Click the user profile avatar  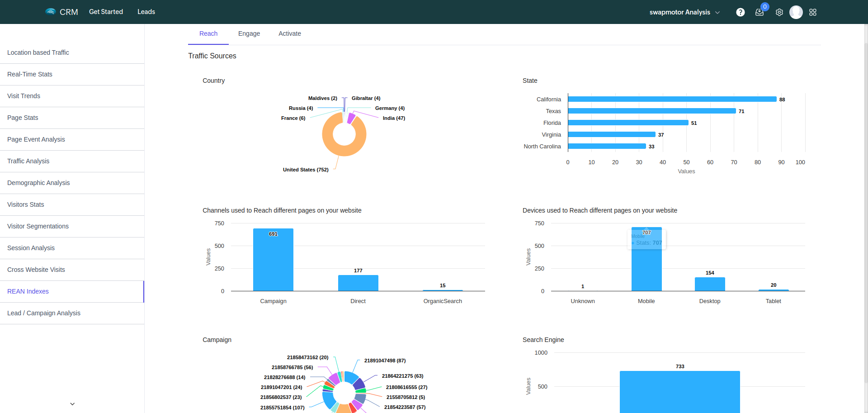796,12
